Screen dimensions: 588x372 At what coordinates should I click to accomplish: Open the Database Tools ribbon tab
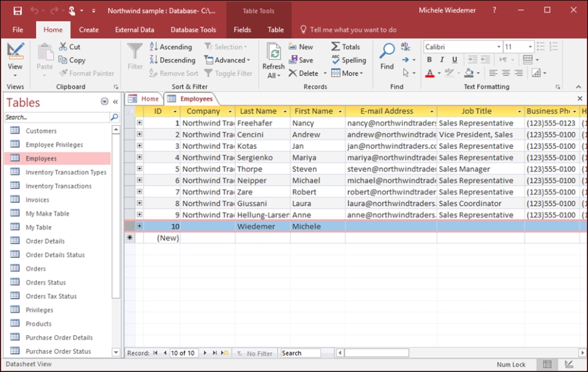coord(193,30)
